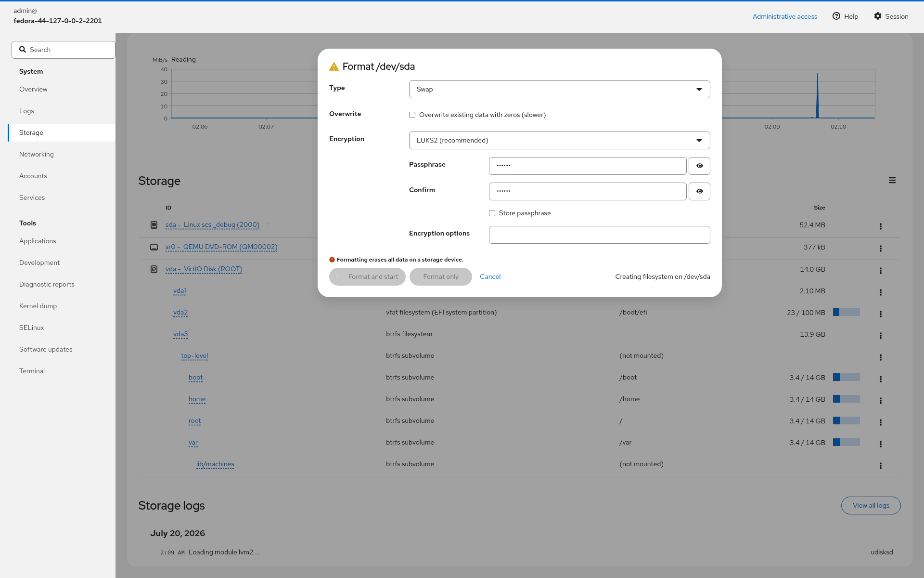Open the home subvolume link
Screen dimensions: 924x578
point(197,399)
